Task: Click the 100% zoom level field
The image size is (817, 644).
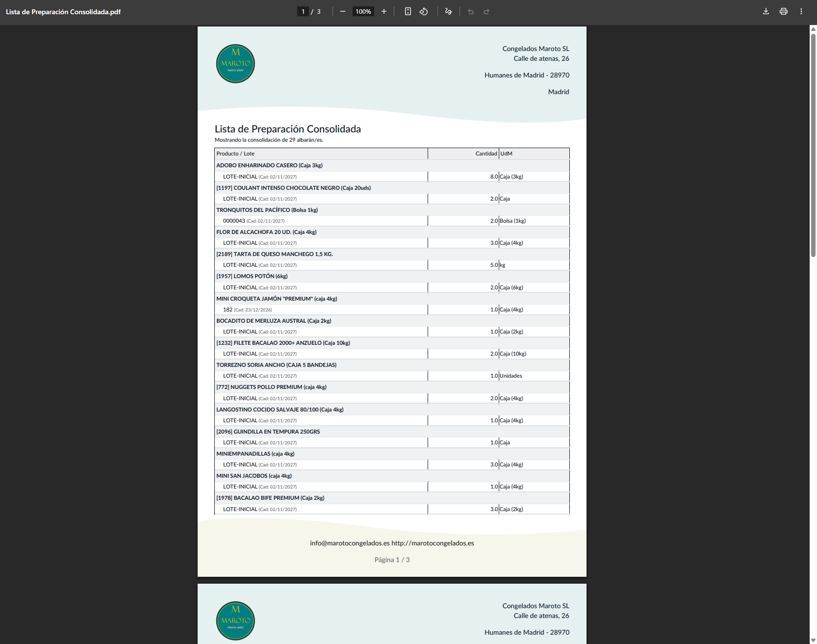Action: coord(363,11)
